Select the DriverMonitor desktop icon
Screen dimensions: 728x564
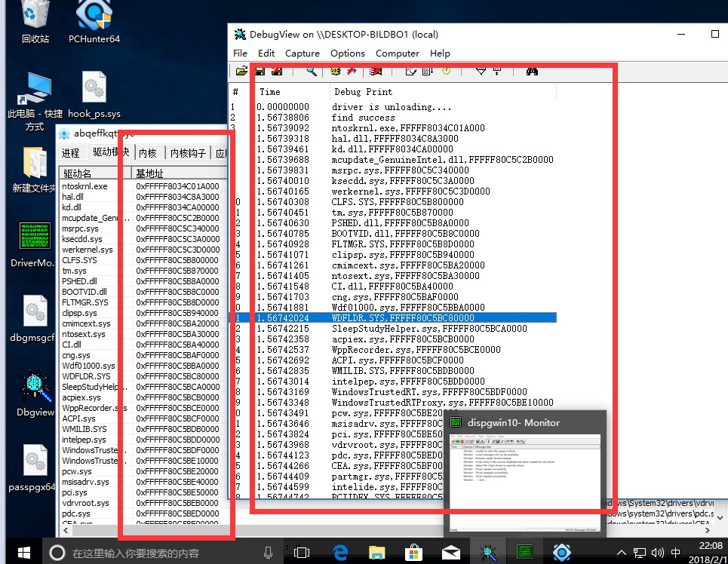(x=33, y=244)
